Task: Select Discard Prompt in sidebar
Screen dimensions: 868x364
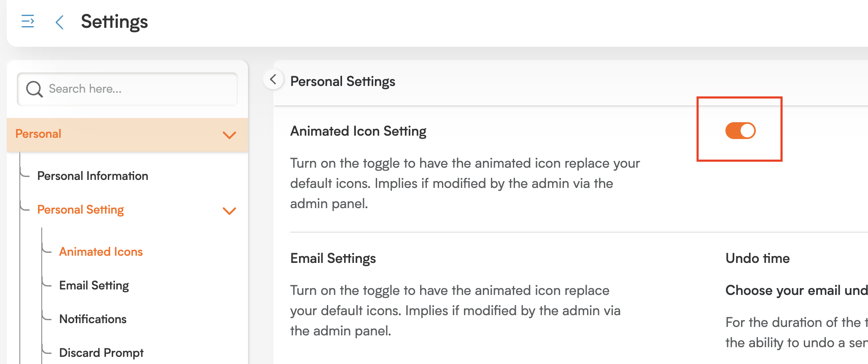Action: coord(101,353)
